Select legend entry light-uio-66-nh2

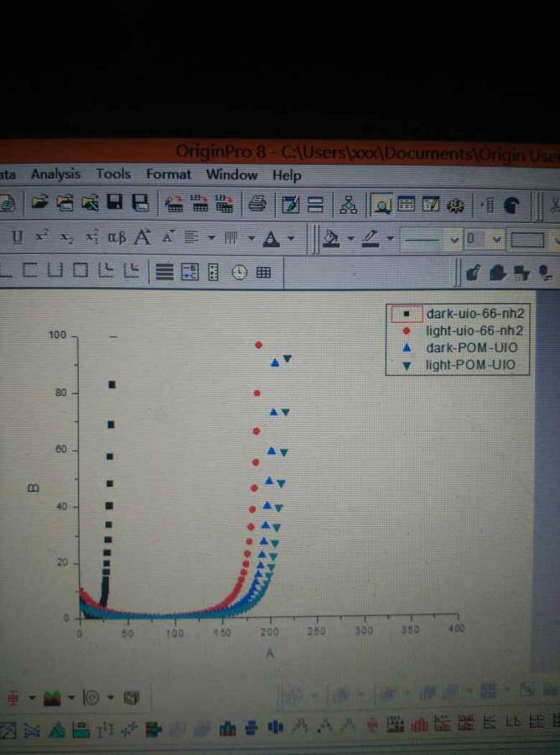tap(474, 331)
